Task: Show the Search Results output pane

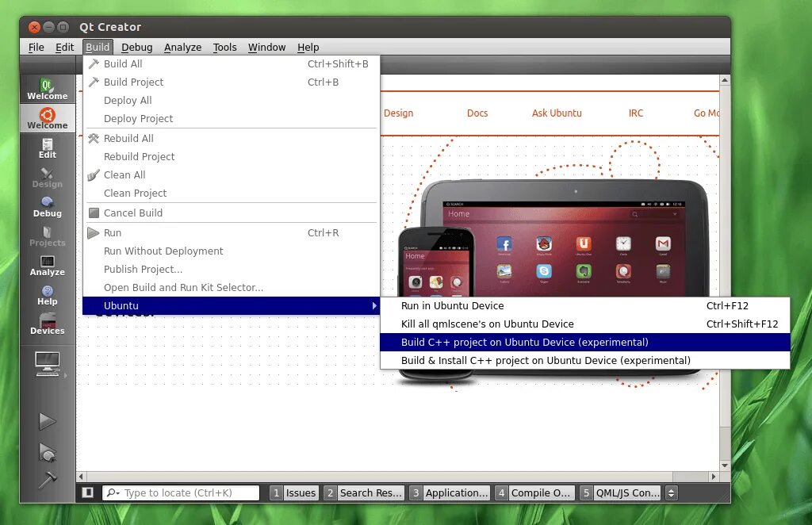Action: 363,493
